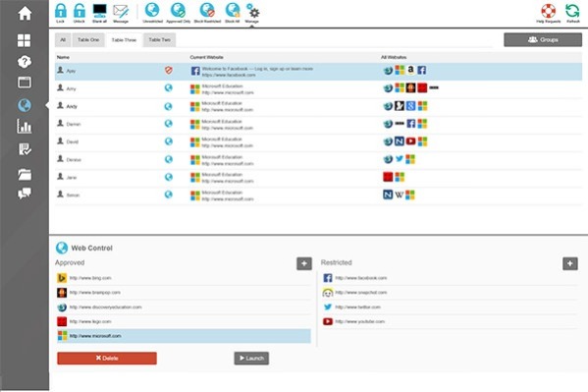Image resolution: width=588 pixels, height=392 pixels.
Task: Switch to the Table One tab
Action: click(88, 40)
